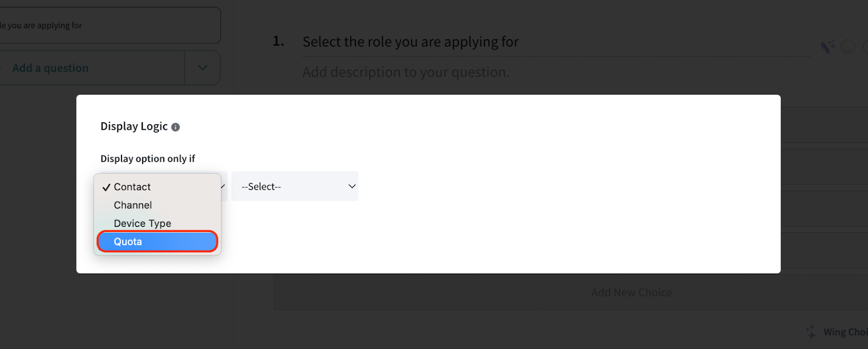Click the checkmark next to Contact
The image size is (868, 349).
tap(106, 187)
